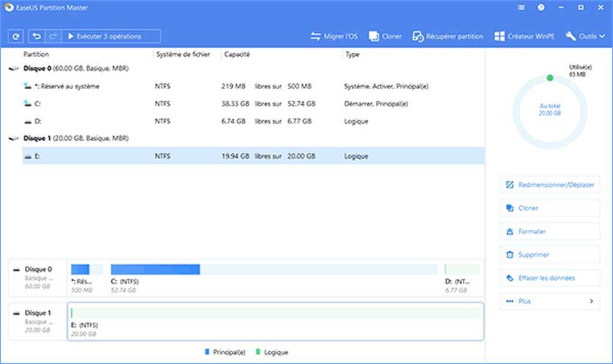Click Formater in the side panel
613x364 pixels.
pyautogui.click(x=550, y=231)
